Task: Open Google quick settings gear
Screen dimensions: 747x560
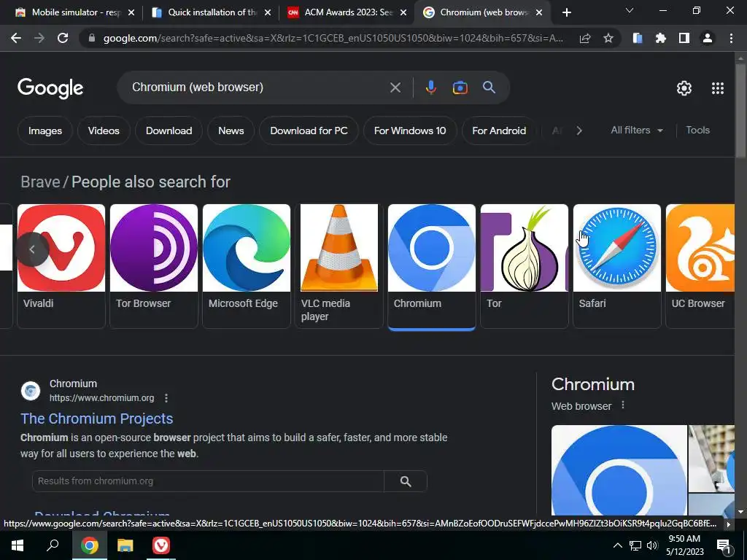Action: [684, 88]
